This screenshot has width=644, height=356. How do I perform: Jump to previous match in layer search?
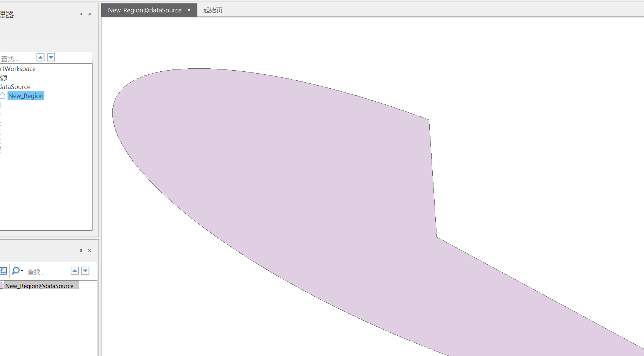point(75,271)
